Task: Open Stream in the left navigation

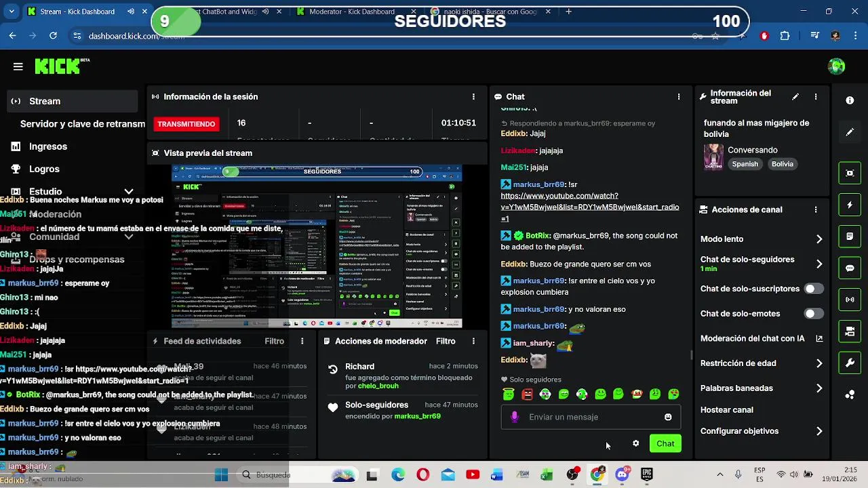Action: tap(73, 101)
